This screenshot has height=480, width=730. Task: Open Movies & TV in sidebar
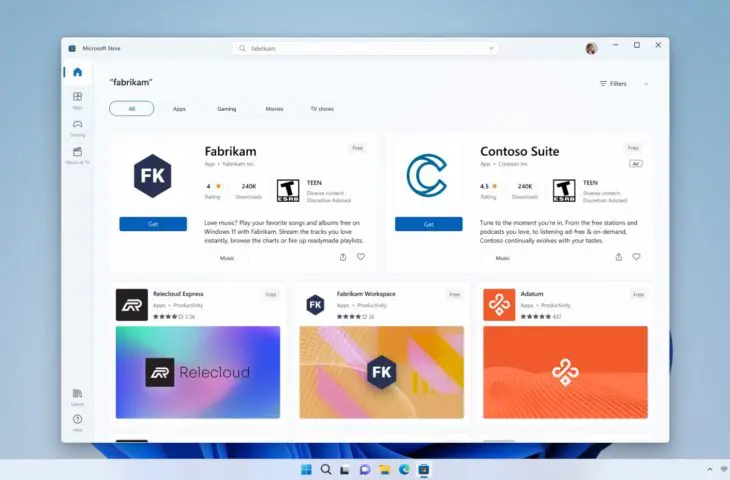(x=77, y=155)
